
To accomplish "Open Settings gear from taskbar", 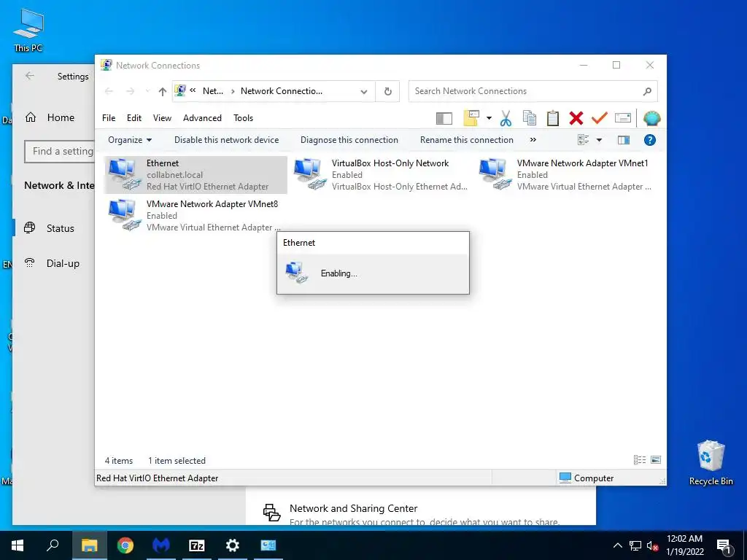I will [233, 545].
